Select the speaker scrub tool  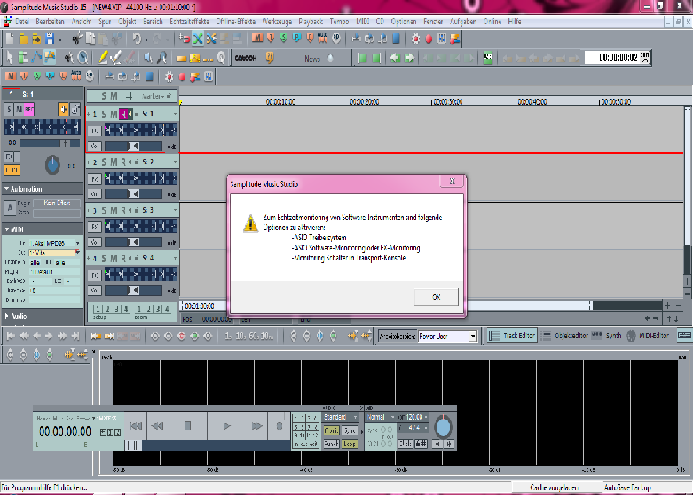click(x=149, y=58)
